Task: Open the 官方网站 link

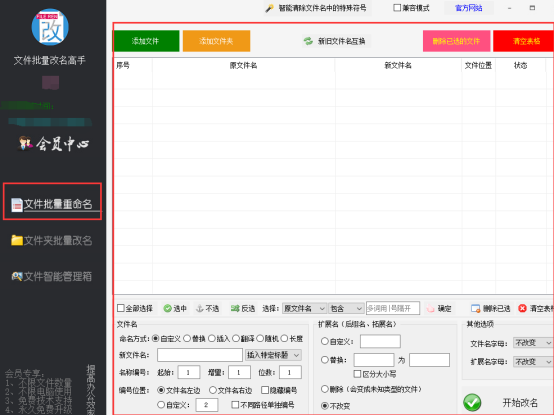Action: pos(468,8)
